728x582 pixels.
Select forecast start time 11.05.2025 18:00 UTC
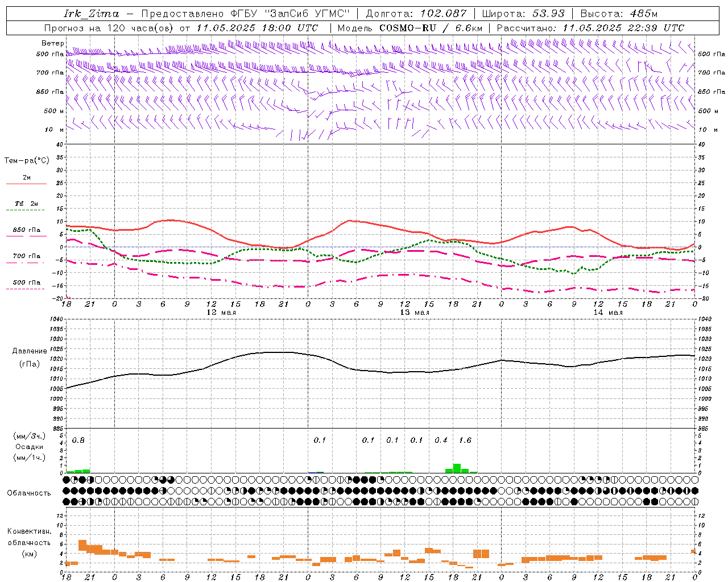257,28
